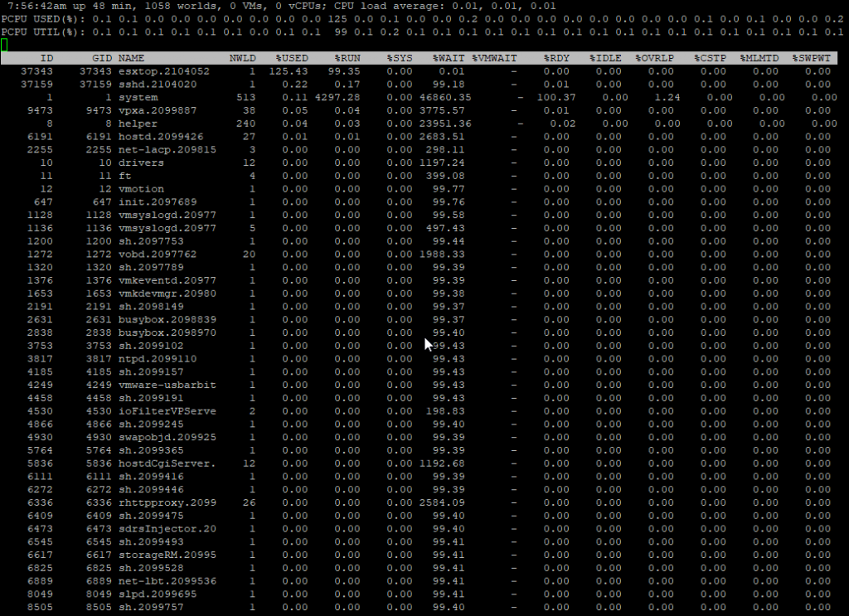Click the 240 NWLD value
Screen dimensions: 849x616
click(x=245, y=124)
